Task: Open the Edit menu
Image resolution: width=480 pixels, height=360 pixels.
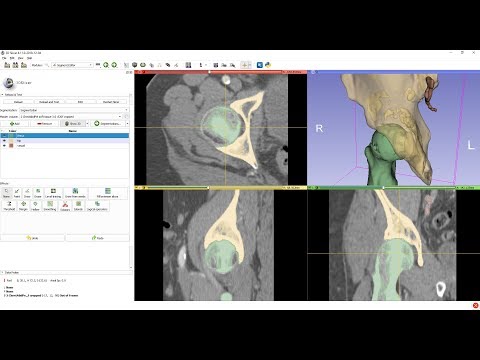Action: coord(12,58)
